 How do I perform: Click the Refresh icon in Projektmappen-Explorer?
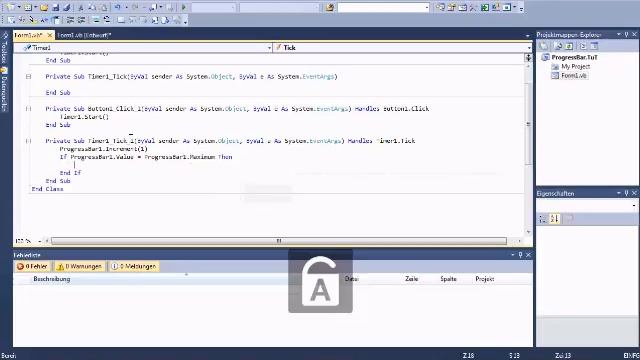569,46
